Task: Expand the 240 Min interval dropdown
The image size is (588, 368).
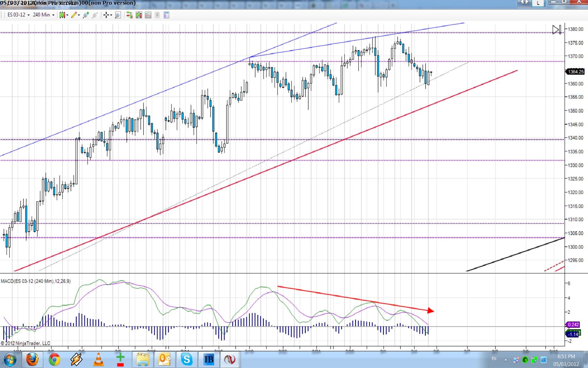Action: pyautogui.click(x=43, y=15)
